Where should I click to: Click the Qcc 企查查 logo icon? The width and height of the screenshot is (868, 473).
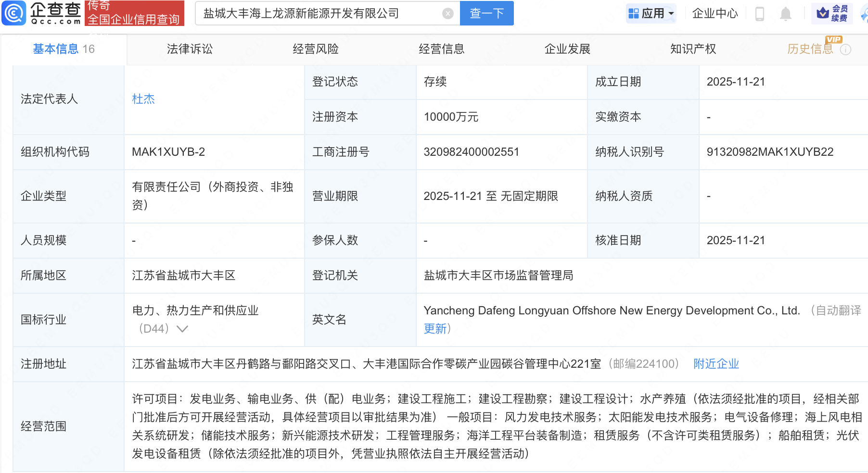pyautogui.click(x=13, y=13)
